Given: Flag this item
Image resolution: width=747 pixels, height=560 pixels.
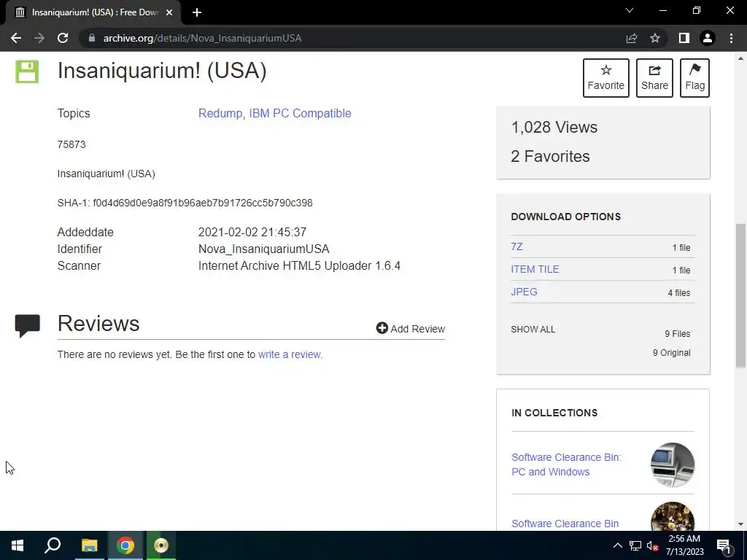Looking at the screenshot, I should point(694,77).
